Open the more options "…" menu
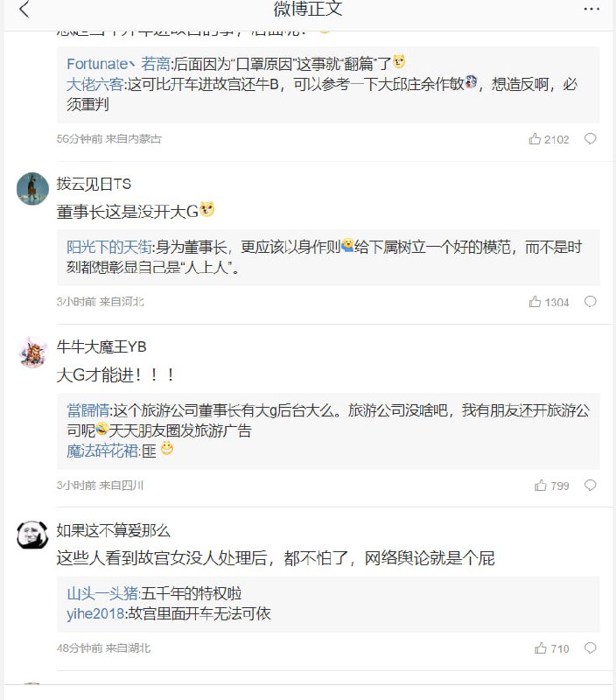 (591, 9)
